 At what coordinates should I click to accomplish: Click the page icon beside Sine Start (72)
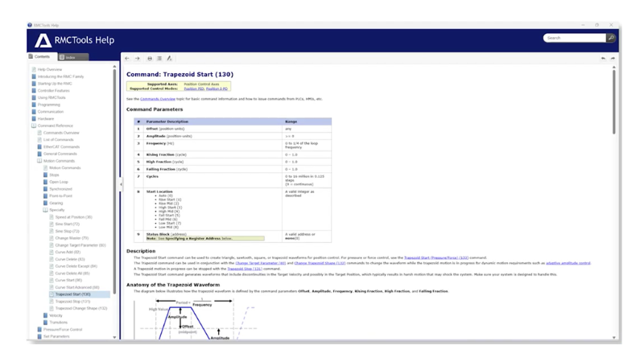[x=52, y=224]
